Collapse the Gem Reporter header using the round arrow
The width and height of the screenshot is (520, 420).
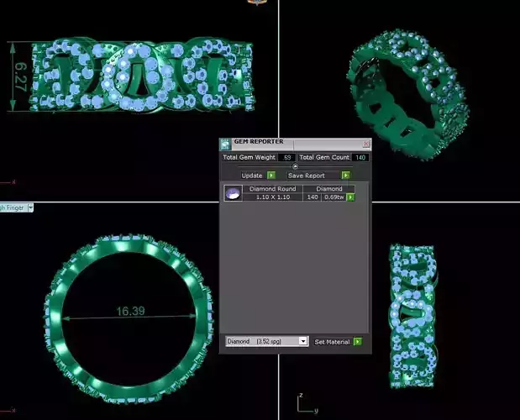295,166
